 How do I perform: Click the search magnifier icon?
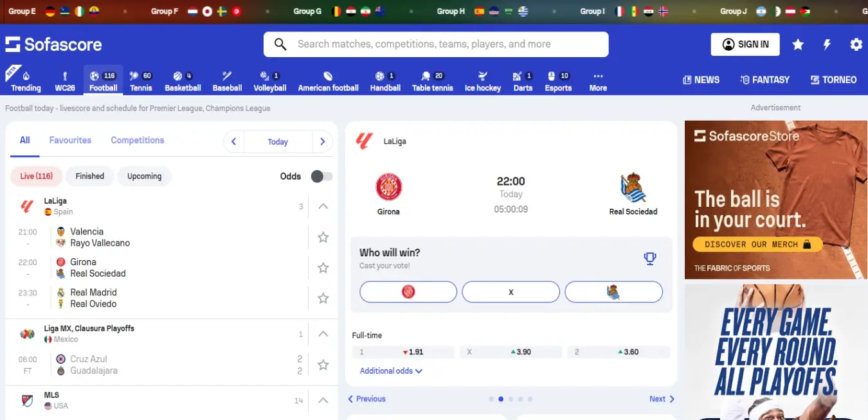click(280, 44)
